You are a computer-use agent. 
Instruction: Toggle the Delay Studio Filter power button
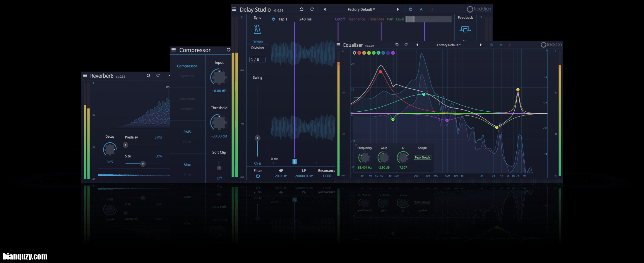[258, 176]
